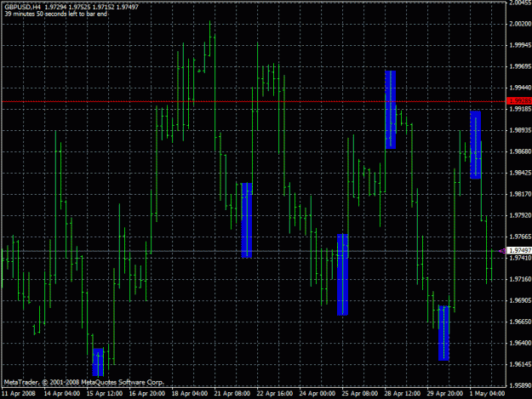Click the 1.98425 price scale value

coord(520,173)
